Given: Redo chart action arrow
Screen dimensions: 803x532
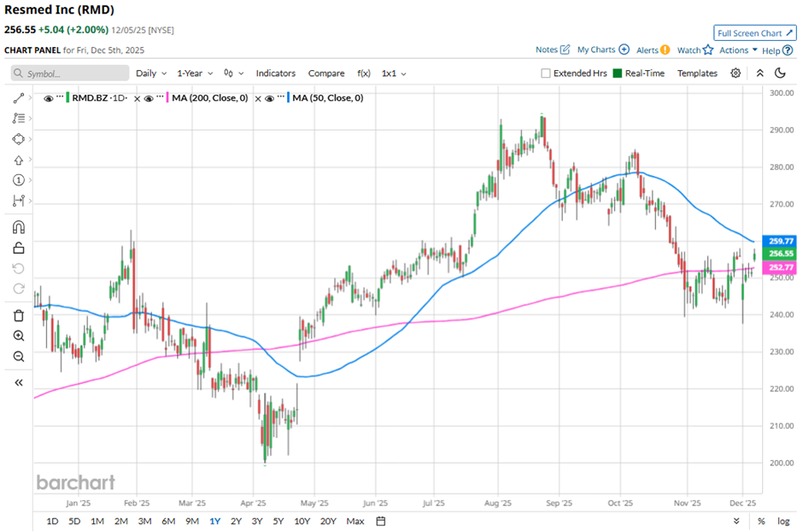Looking at the screenshot, I should (x=19, y=289).
